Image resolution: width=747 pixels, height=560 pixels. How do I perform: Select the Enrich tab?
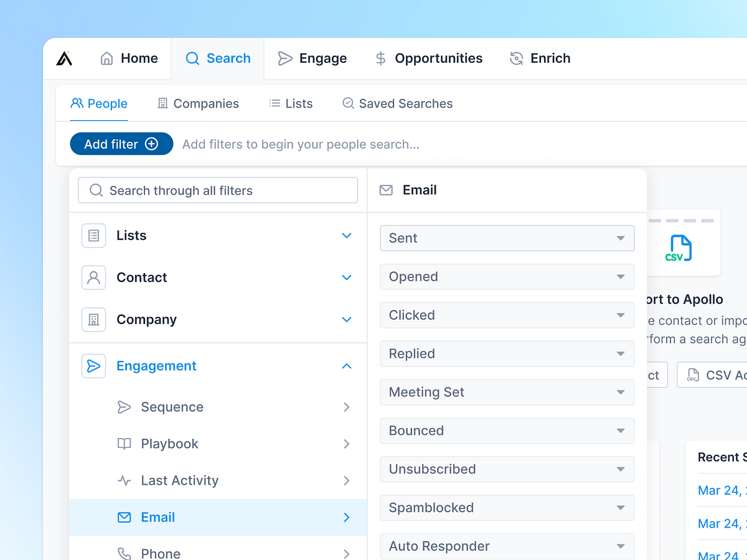click(540, 58)
